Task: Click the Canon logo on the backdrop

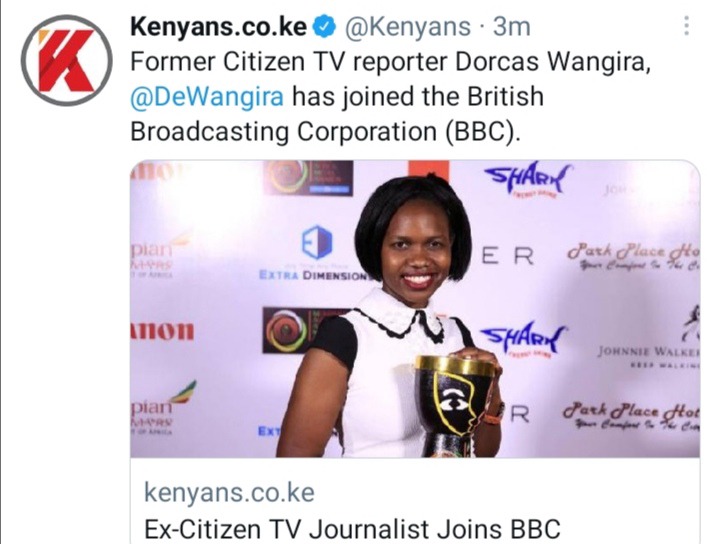Action: point(163,331)
